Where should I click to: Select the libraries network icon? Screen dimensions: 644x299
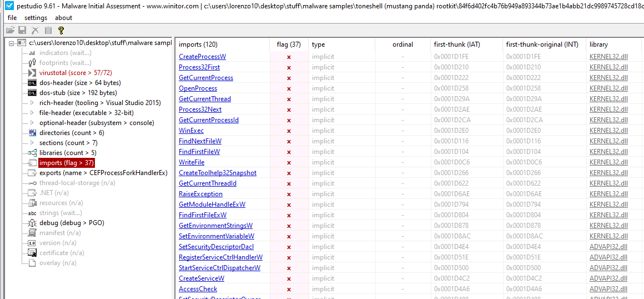coord(32,153)
